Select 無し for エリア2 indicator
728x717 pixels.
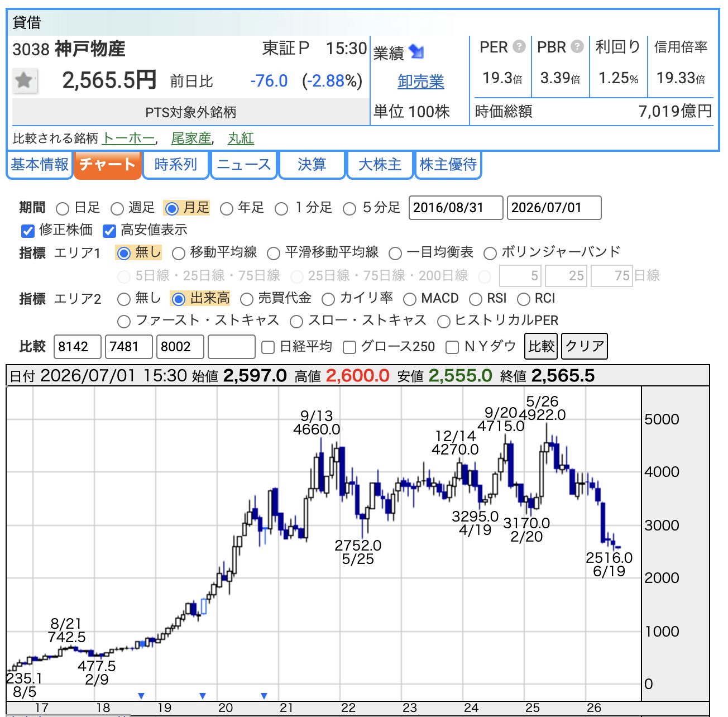(124, 299)
